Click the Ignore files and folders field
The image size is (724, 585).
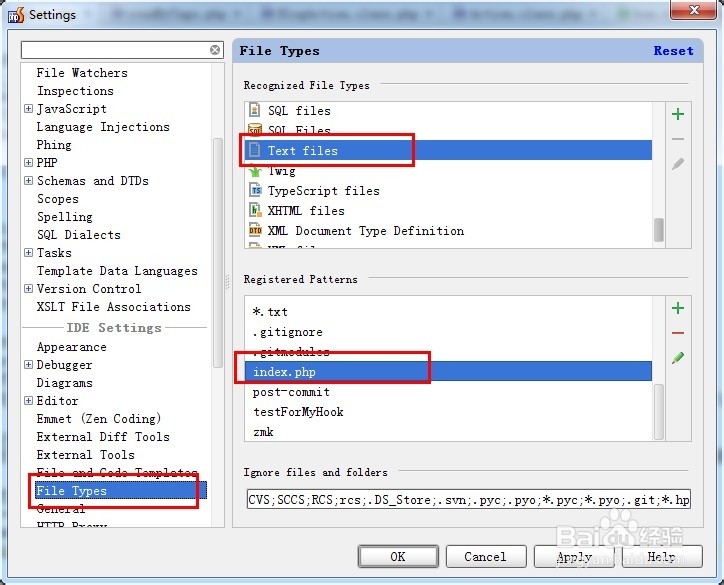[469, 500]
